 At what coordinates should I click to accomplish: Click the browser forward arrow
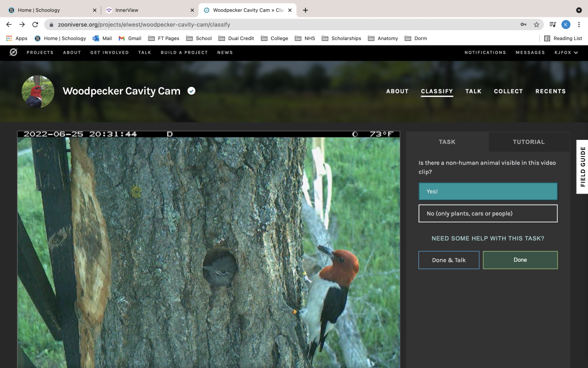pos(22,24)
